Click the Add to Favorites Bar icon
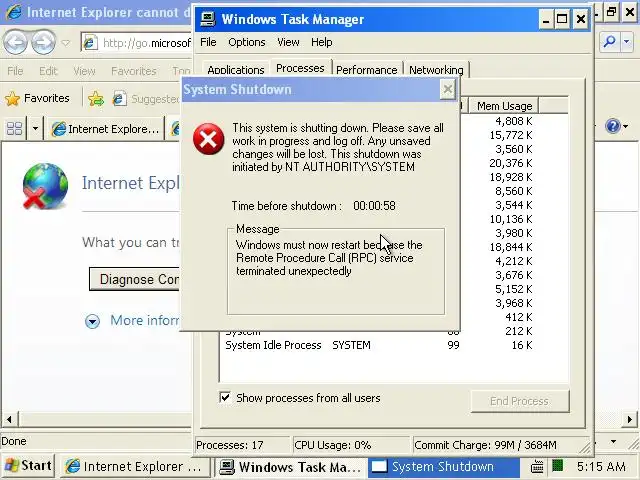Screen dimensions: 640x480 point(96,98)
